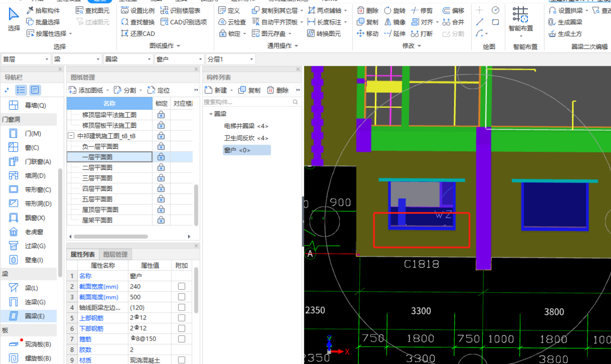Select the 合并 merge tool
The image size is (611, 364).
pyautogui.click(x=453, y=22)
